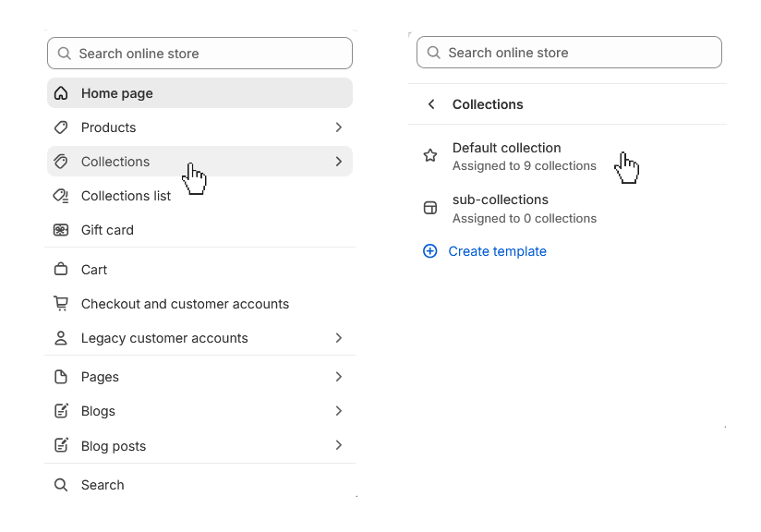Select the Default collection template
Image resolution: width=761 pixels, height=532 pixels.
(x=568, y=156)
